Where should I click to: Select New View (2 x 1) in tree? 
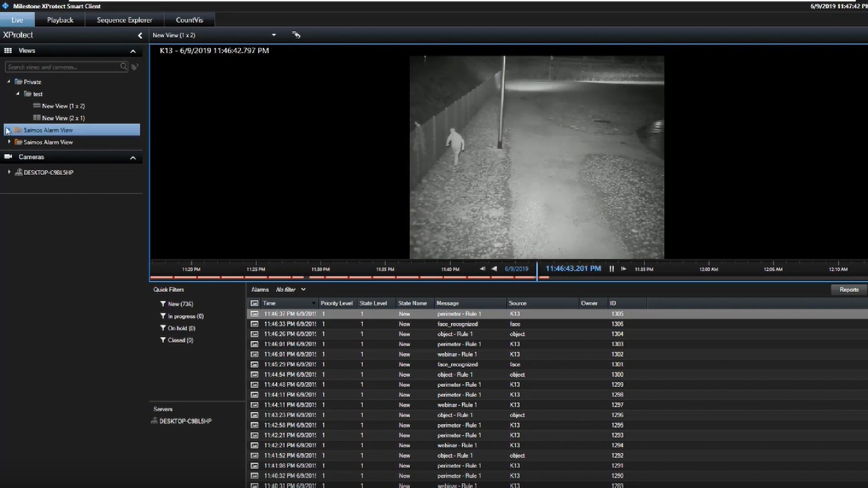point(63,118)
